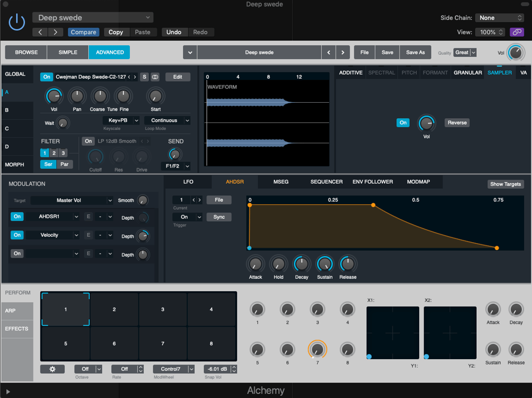Click the Save As button

pyautogui.click(x=415, y=53)
